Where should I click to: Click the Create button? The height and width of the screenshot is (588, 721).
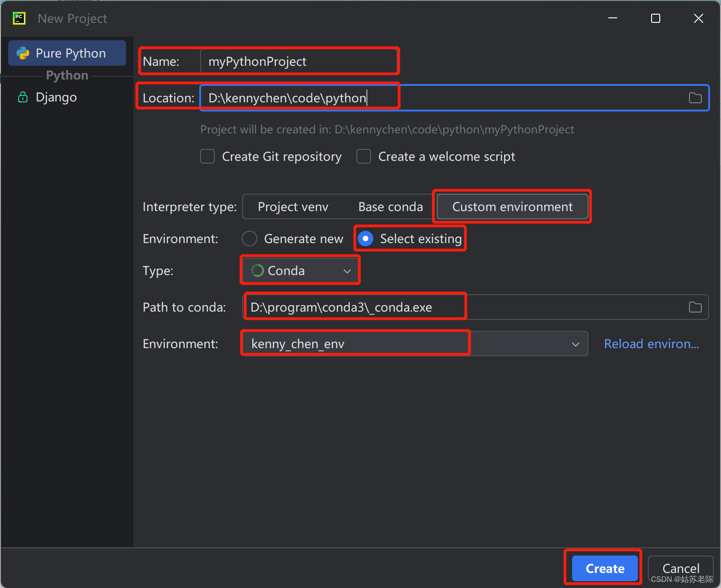click(x=605, y=568)
